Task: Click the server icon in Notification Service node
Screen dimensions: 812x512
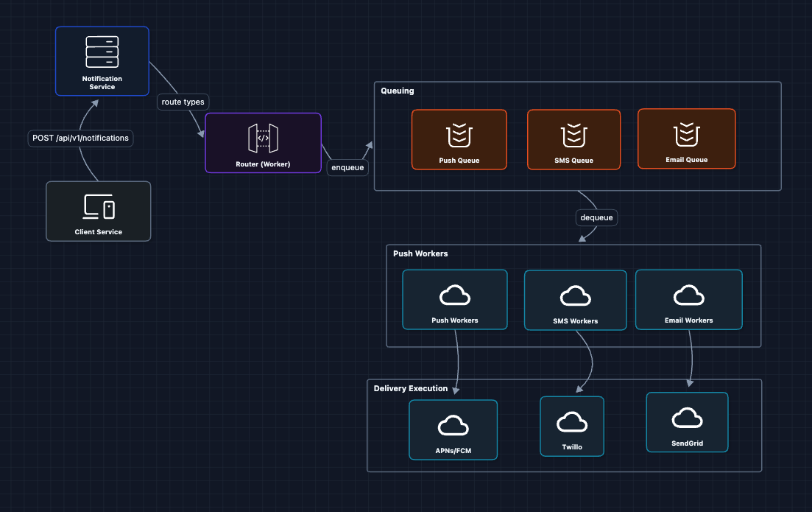Action: click(x=102, y=52)
